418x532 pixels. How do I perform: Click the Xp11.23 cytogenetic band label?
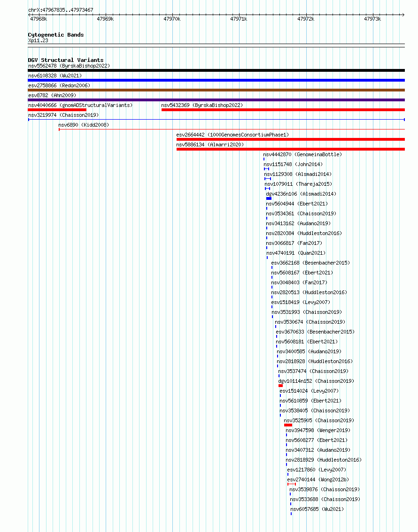[38, 40]
